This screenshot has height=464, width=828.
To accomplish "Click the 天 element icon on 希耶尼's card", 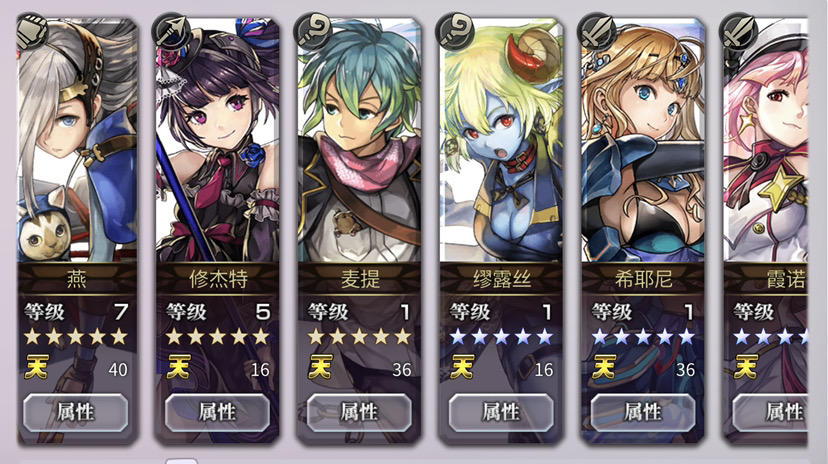I will [604, 366].
